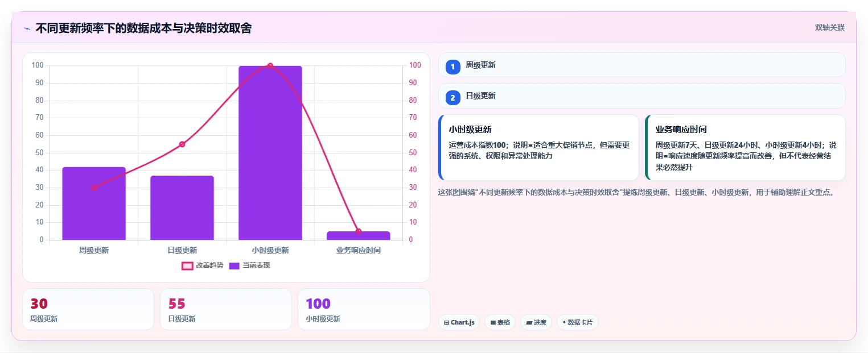Click the tall purple bar for 小时级更新
This screenshot has width=868, height=353.
coord(270,153)
